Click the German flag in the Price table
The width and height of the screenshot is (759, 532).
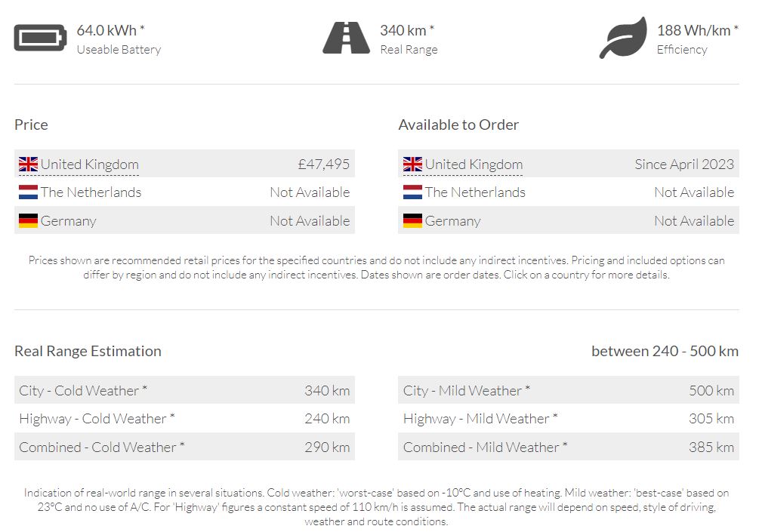[29, 221]
